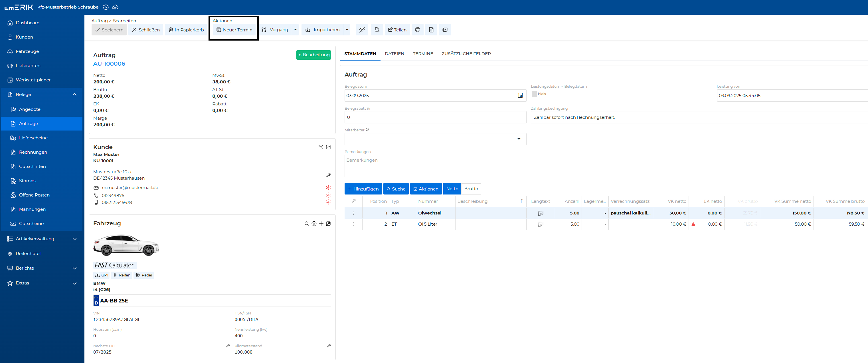
Task: Toggle Leistungsdatum = Belegdatum switch showing Nein
Action: tap(539, 94)
